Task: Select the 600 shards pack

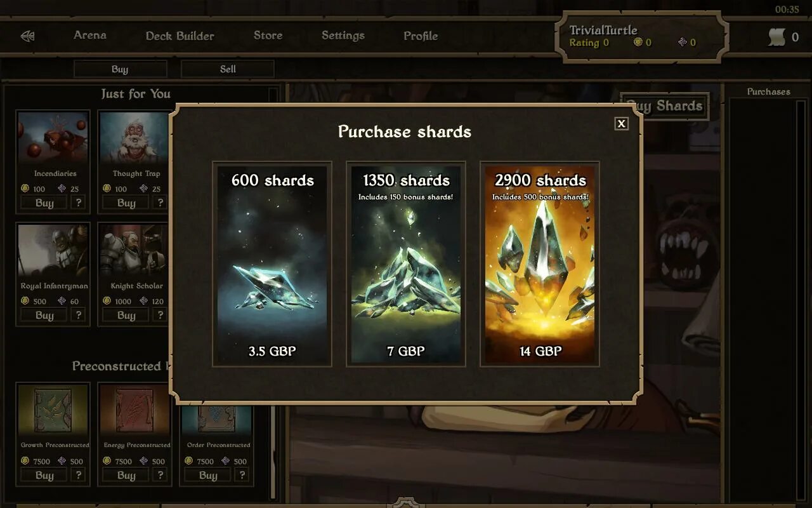Action: pos(272,264)
